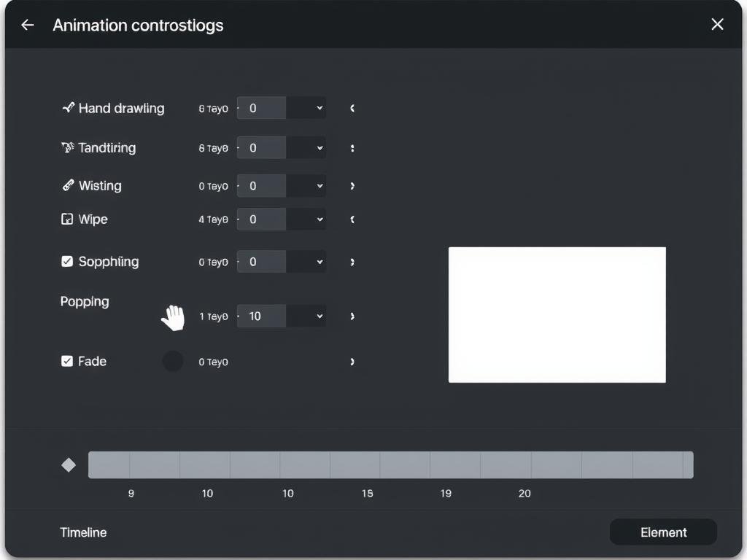Open the Hand drawing value dropdown
The width and height of the screenshot is (747, 560).
[306, 108]
